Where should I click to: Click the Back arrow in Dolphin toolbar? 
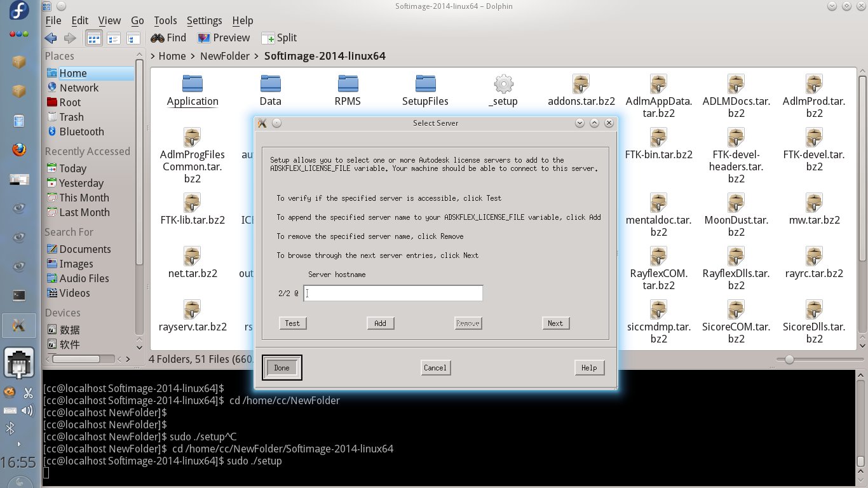click(x=50, y=38)
